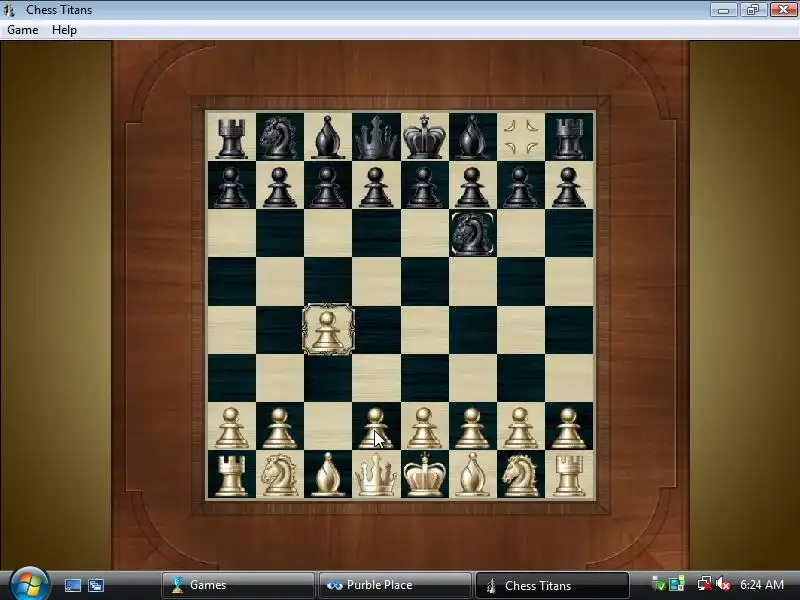Screen dimensions: 800x600
Task: Select the white bishop on c1
Action: coord(328,474)
